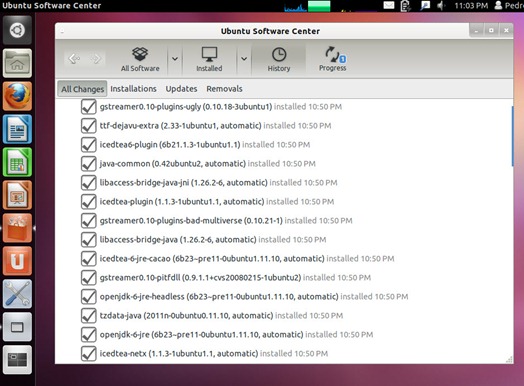The height and width of the screenshot is (386, 524).
Task: Click the history list vertical scrollbar
Action: tap(512, 136)
